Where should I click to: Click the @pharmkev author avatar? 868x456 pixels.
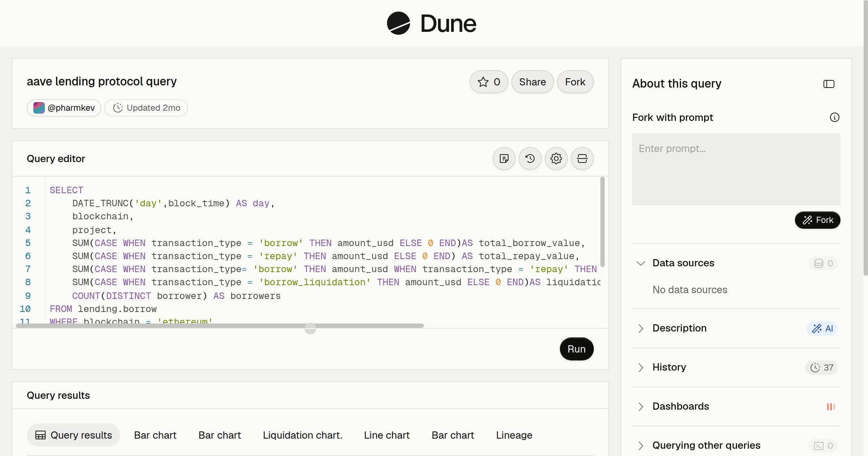(x=39, y=108)
